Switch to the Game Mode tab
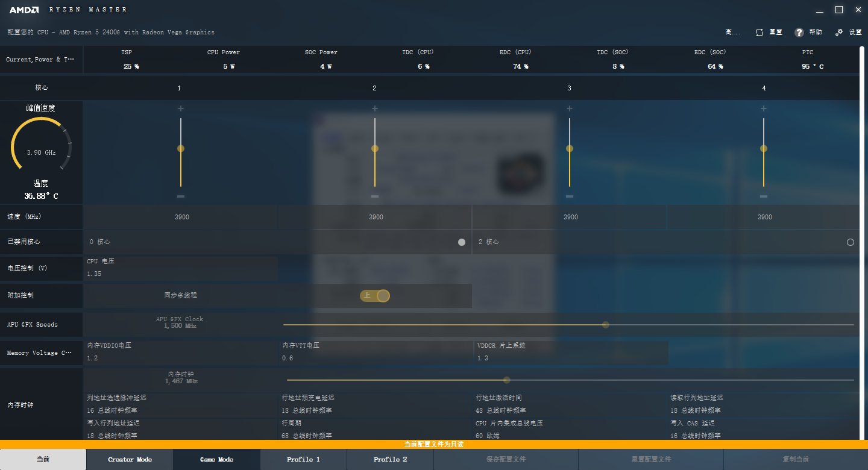 click(x=216, y=459)
